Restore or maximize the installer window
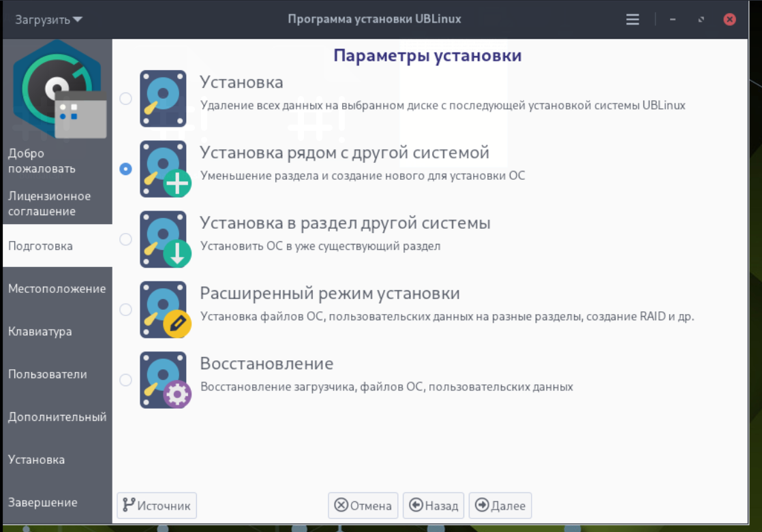 [x=701, y=20]
